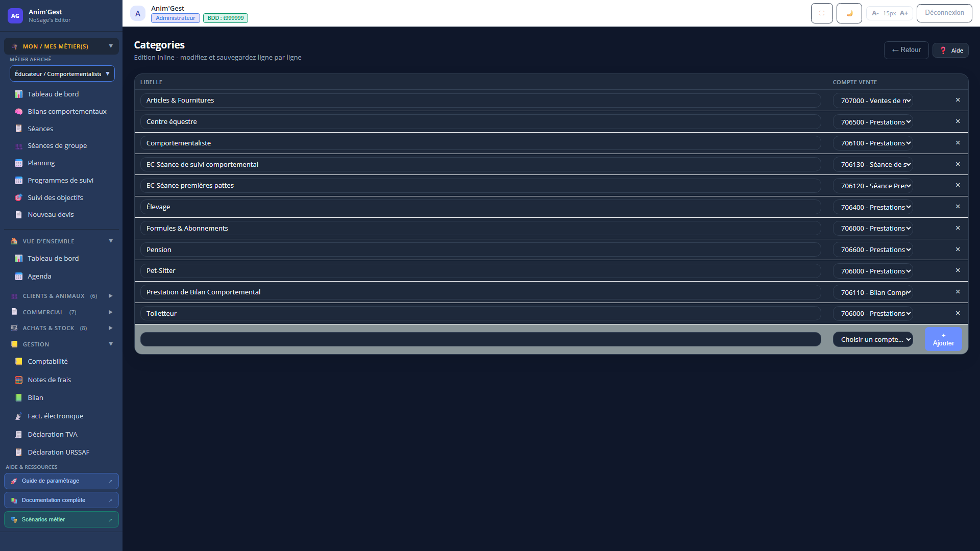The width and height of the screenshot is (980, 551).
Task: Switch to dark mode moon icon
Action: click(x=849, y=13)
